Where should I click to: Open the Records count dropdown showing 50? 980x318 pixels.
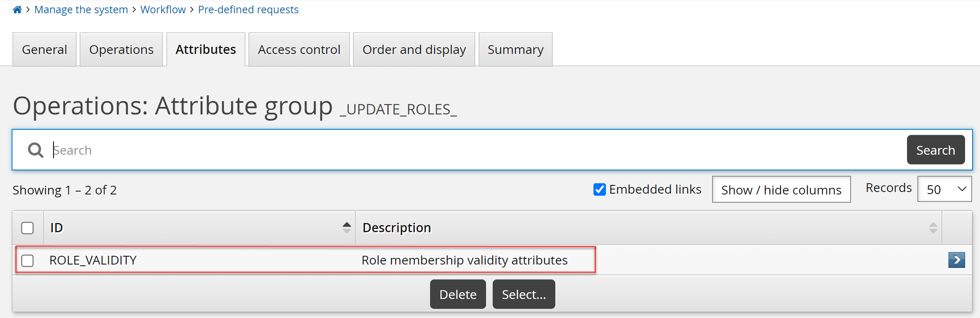[x=944, y=189]
